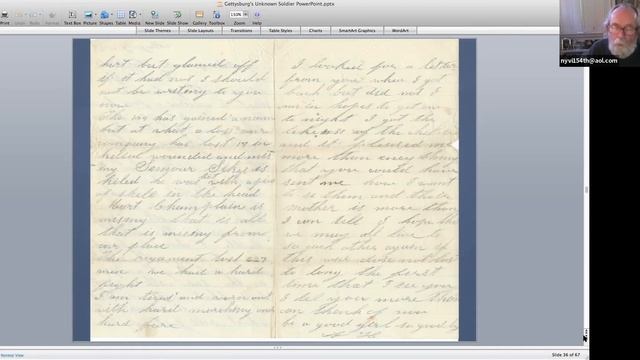Click the Format toolbar icon
640x360 pixels.
[x=52, y=15]
